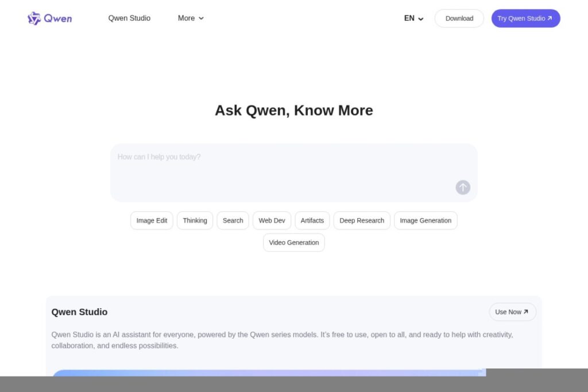Select the Image Generation chip
This screenshot has height=392, width=588.
coord(425,220)
